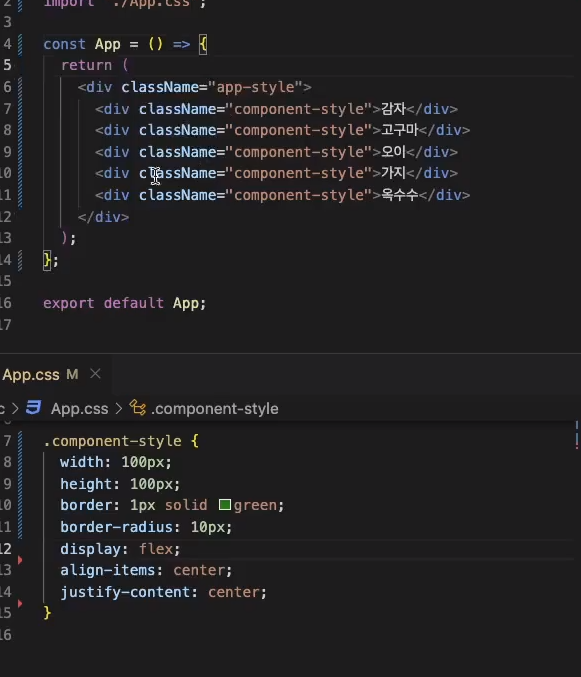The image size is (581, 677).
Task: Open the .component-style breadcrumb dropdown
Action: [x=215, y=408]
